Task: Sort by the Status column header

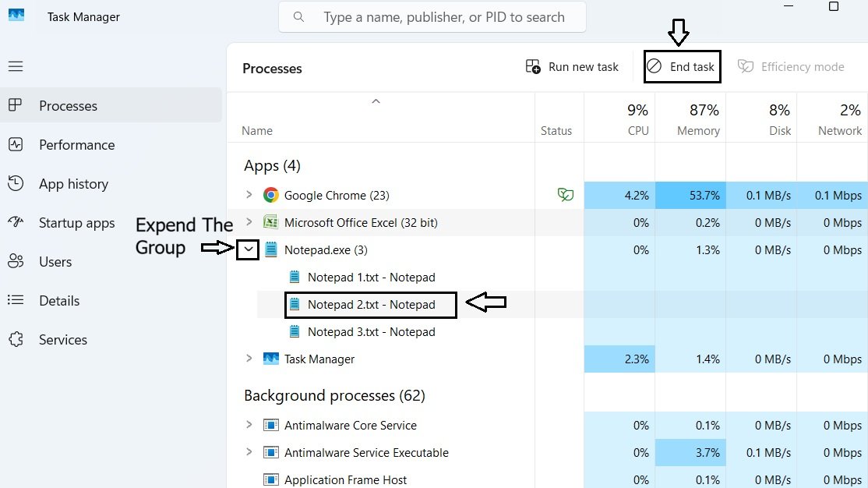Action: tap(556, 131)
